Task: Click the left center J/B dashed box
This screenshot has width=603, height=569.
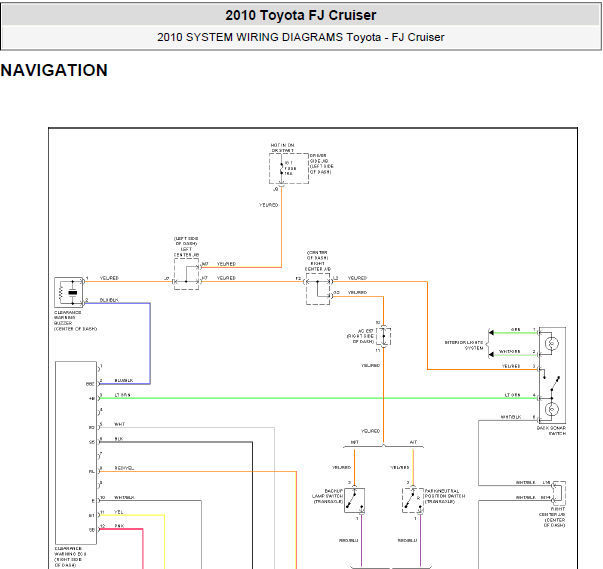Action: [x=187, y=274]
